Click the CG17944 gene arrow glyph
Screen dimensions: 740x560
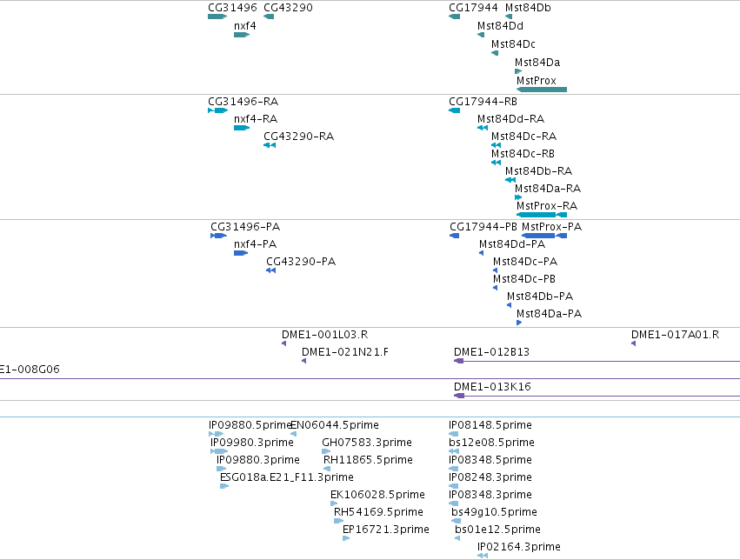pyautogui.click(x=455, y=17)
